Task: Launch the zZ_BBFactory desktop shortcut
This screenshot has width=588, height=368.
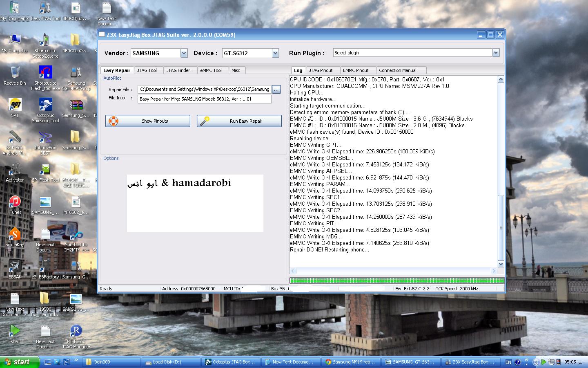Action: [45, 269]
